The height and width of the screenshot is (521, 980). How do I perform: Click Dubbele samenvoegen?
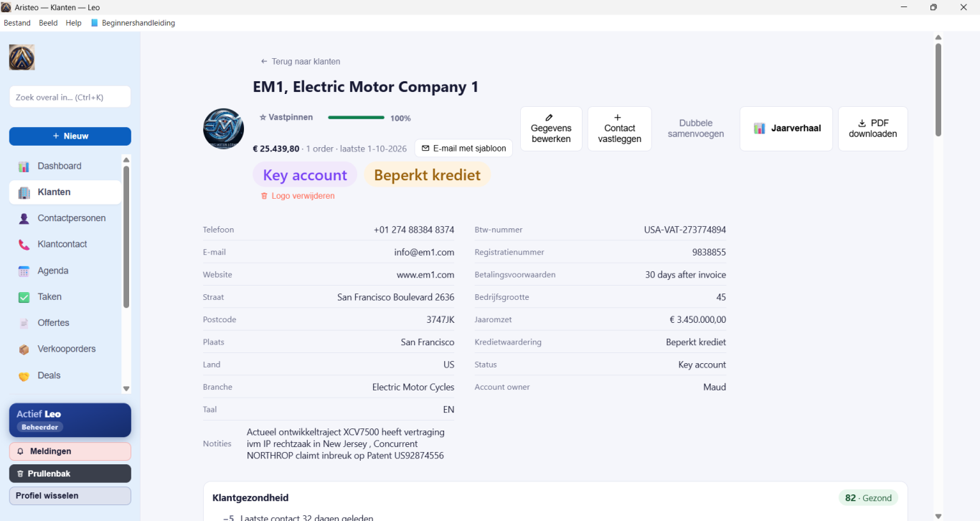(x=695, y=128)
